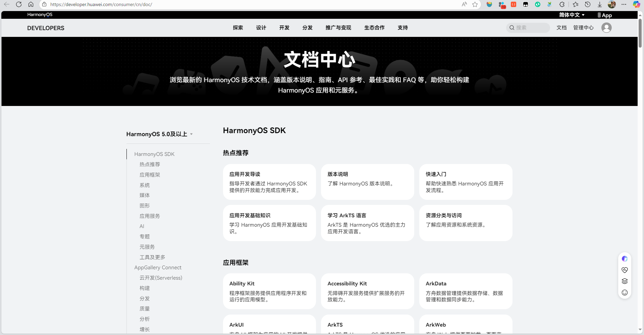Open the 快速入门 card
Viewport: 644px width, 335px height.
point(466,182)
